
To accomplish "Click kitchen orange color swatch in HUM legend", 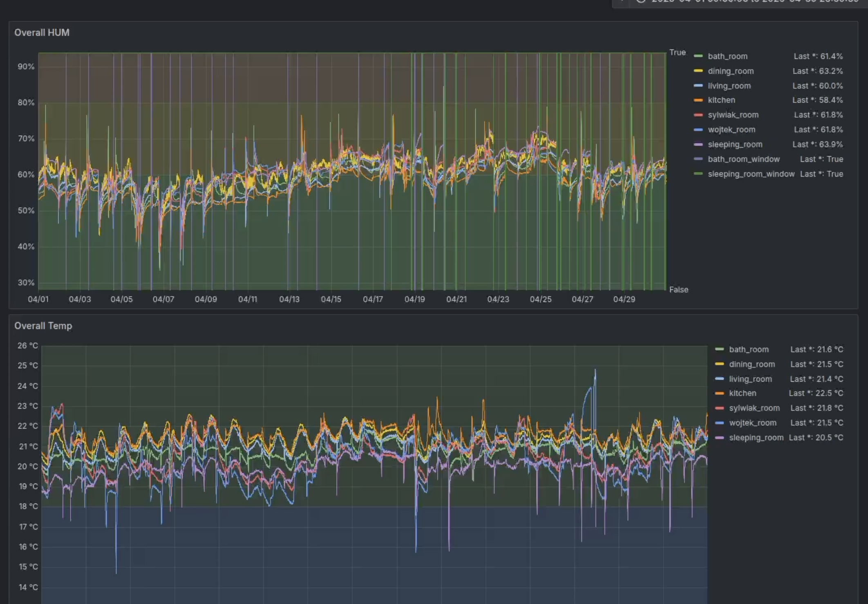I will [698, 100].
